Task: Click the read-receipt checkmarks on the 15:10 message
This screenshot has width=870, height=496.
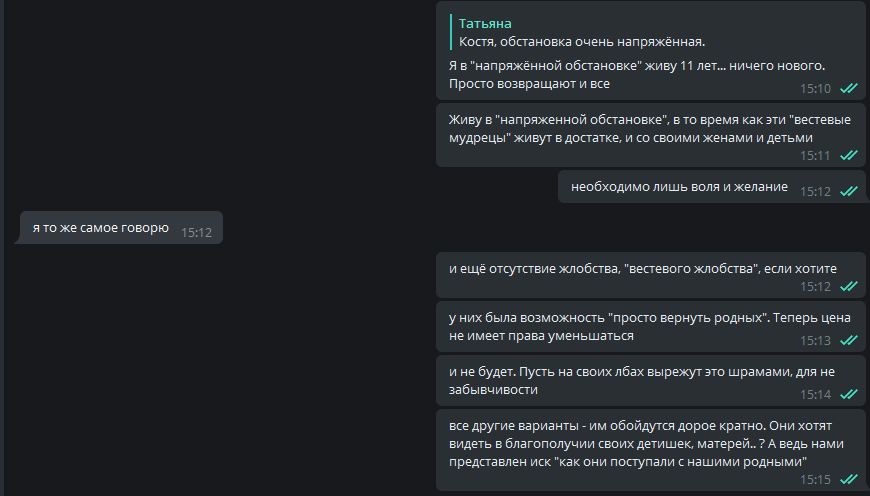Action: pyautogui.click(x=849, y=89)
